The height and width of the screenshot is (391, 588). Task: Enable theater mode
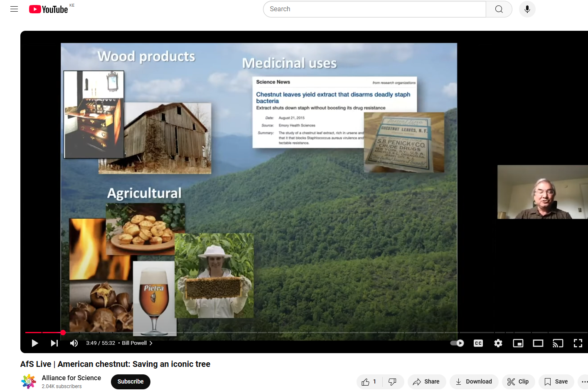538,343
